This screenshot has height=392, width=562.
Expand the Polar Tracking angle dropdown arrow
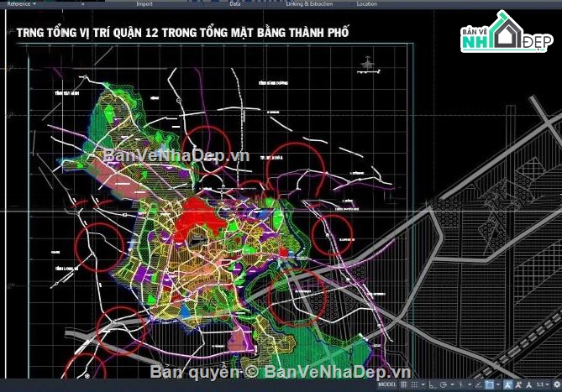coord(452,385)
